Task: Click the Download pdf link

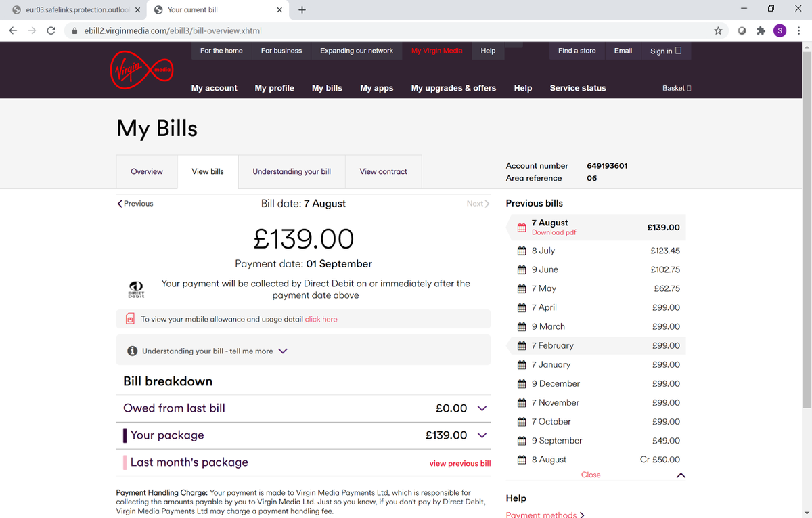Action: (x=554, y=232)
